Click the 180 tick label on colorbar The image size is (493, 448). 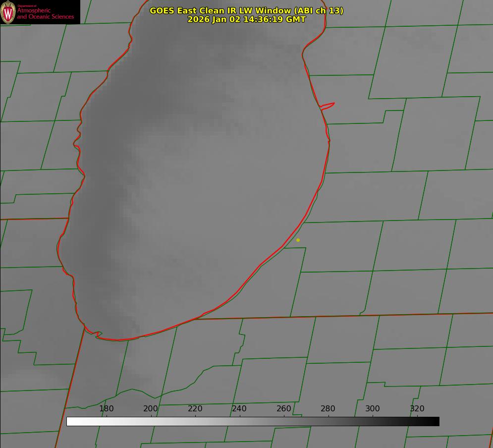click(x=107, y=408)
